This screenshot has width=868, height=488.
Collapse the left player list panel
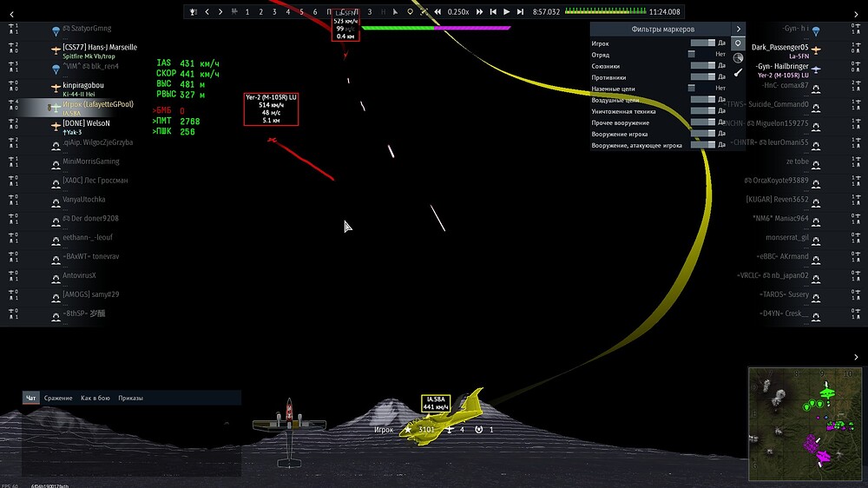coord(11,15)
